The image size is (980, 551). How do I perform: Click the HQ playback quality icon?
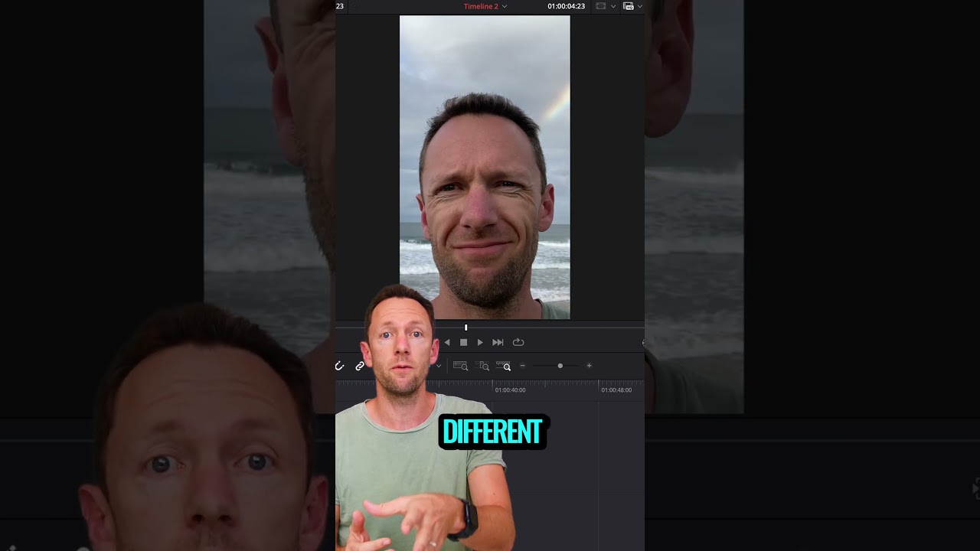click(x=629, y=6)
